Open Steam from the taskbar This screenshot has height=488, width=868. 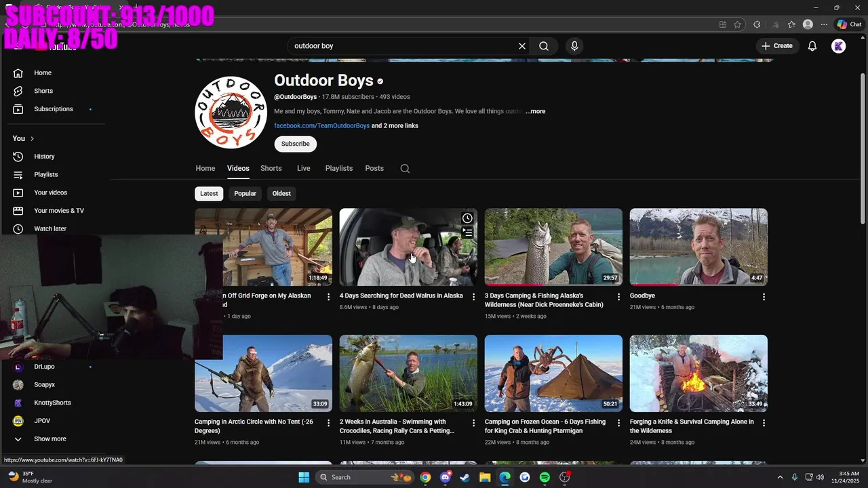pyautogui.click(x=465, y=477)
